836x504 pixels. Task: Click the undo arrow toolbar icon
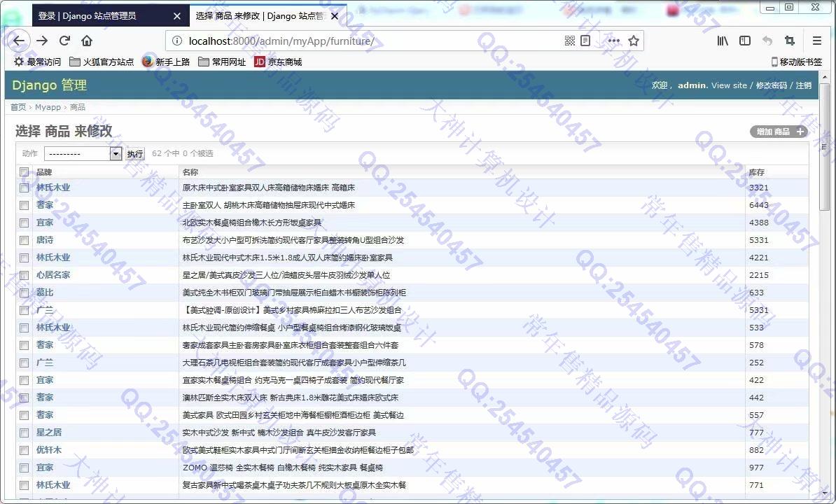[767, 41]
